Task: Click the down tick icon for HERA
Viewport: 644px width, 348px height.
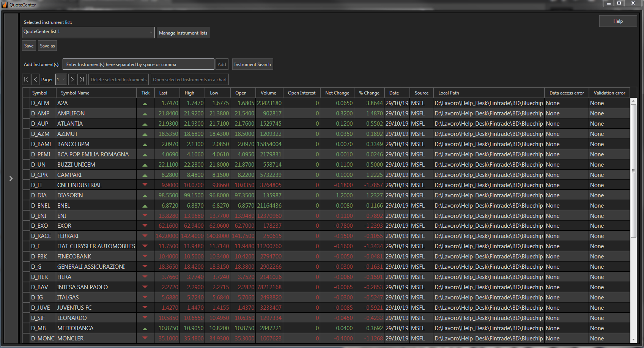Action: coord(145,277)
